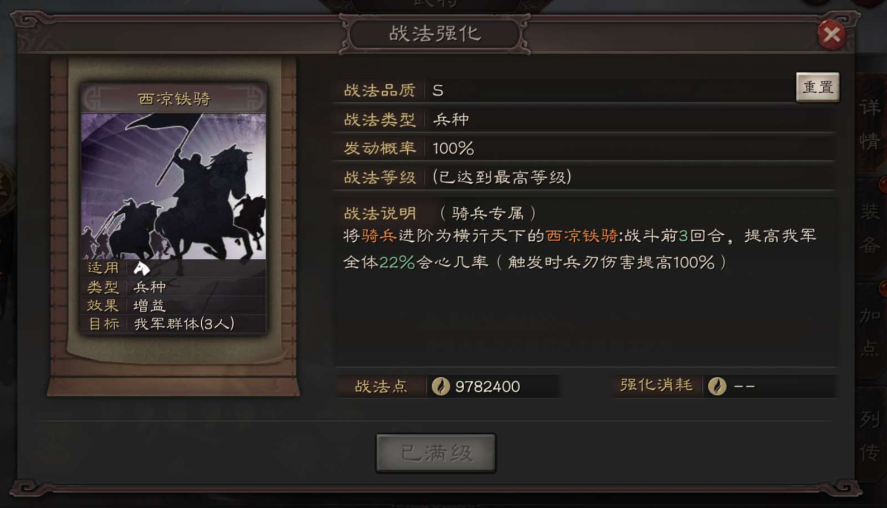
Task: Click the 强化消耗 feather icon
Action: 717,386
